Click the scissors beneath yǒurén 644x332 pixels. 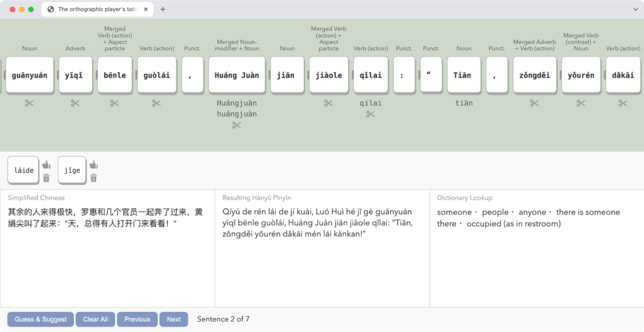581,103
